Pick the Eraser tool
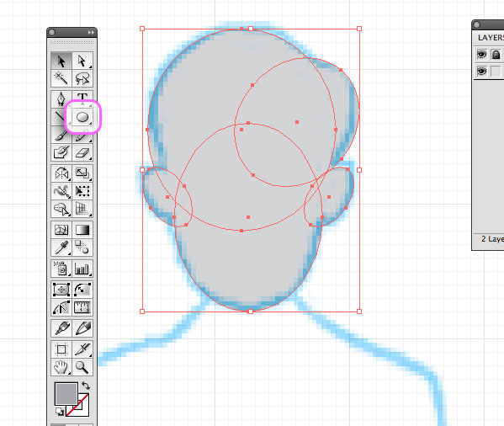Image resolution: width=504 pixels, height=426 pixels. [x=82, y=152]
